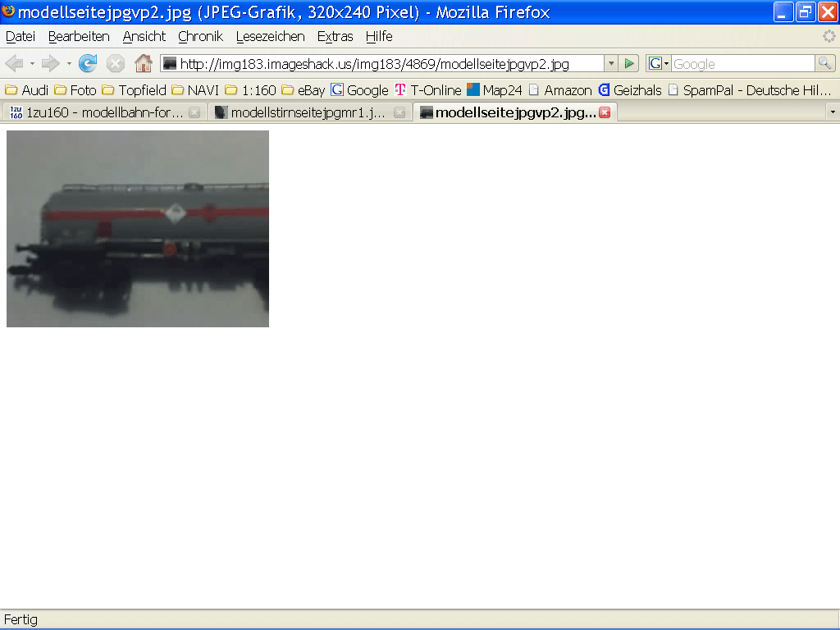Click the search magnifier icon
Image resolution: width=840 pixels, height=630 pixels.
[x=824, y=64]
